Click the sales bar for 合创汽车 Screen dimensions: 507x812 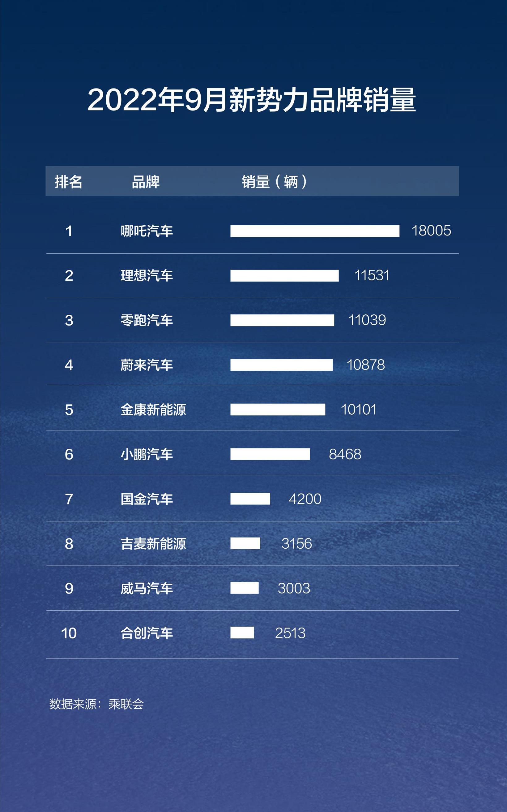tap(242, 633)
